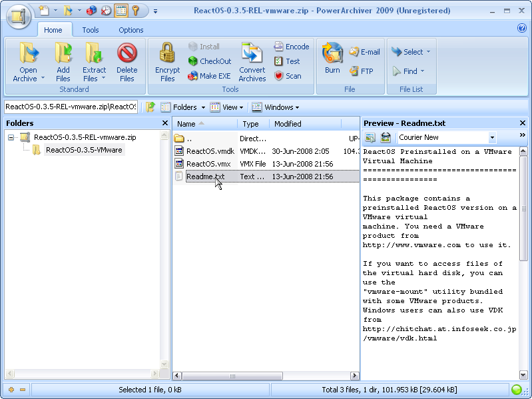Viewport: 532px width, 399px height.
Task: Expand the Open Archive dropdown arrow
Action: 43,78
